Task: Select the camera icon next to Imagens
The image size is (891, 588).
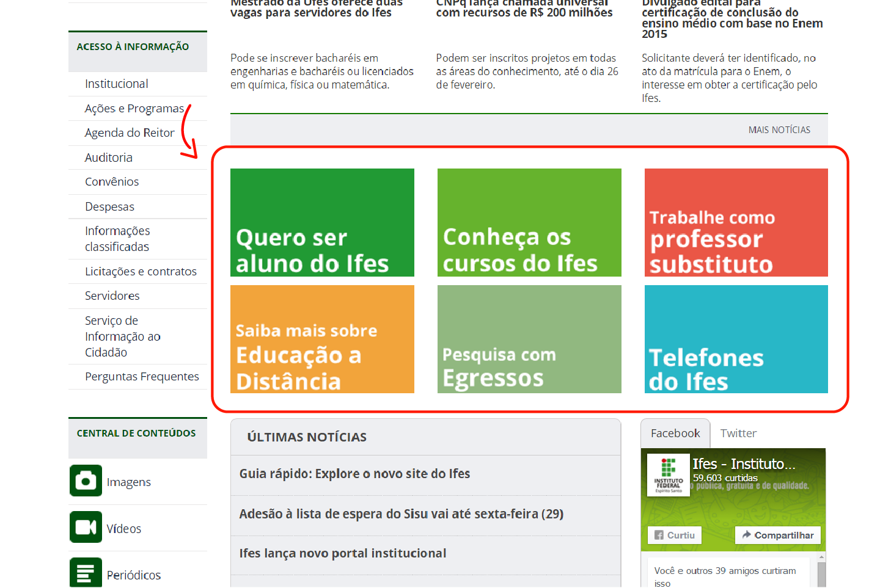Action: (x=86, y=481)
